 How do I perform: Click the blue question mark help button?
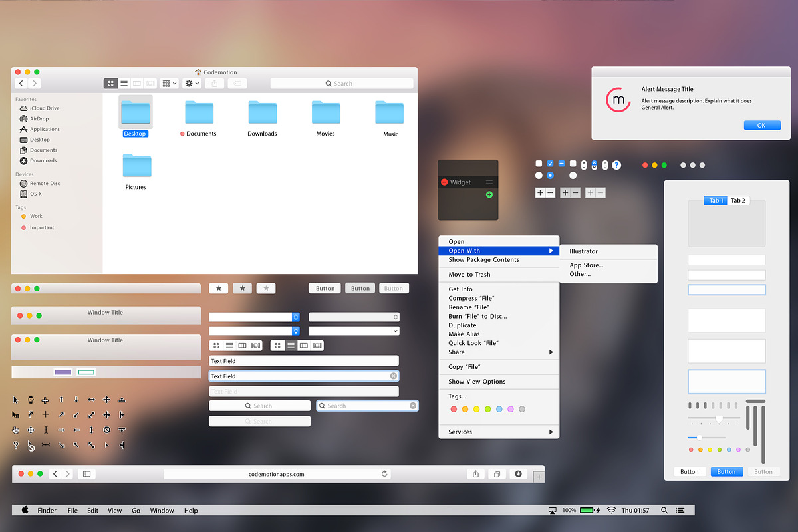(x=616, y=164)
